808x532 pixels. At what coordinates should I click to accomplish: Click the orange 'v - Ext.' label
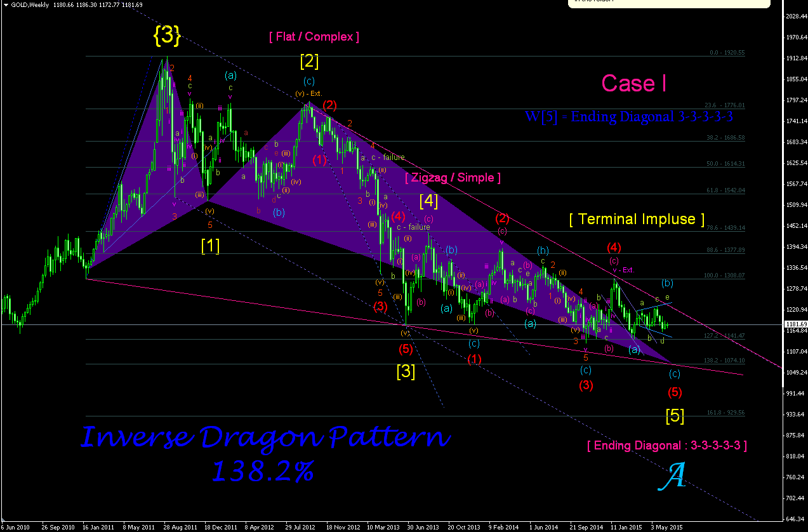(x=623, y=270)
